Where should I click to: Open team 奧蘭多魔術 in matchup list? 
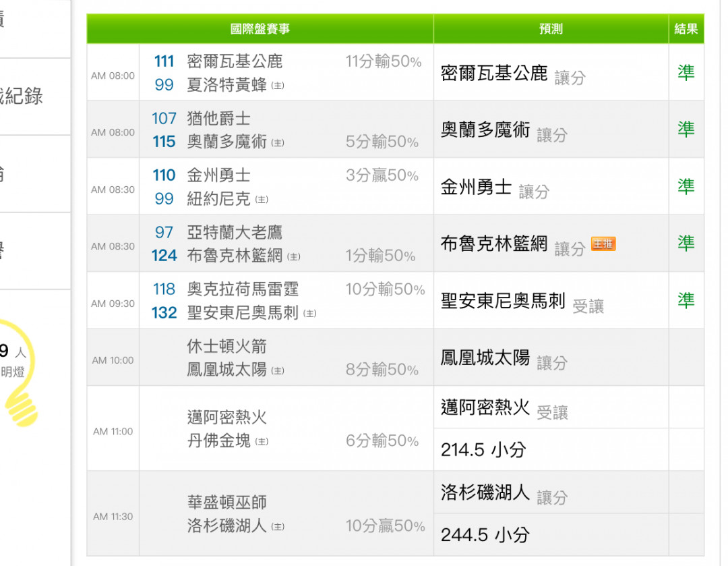click(227, 142)
